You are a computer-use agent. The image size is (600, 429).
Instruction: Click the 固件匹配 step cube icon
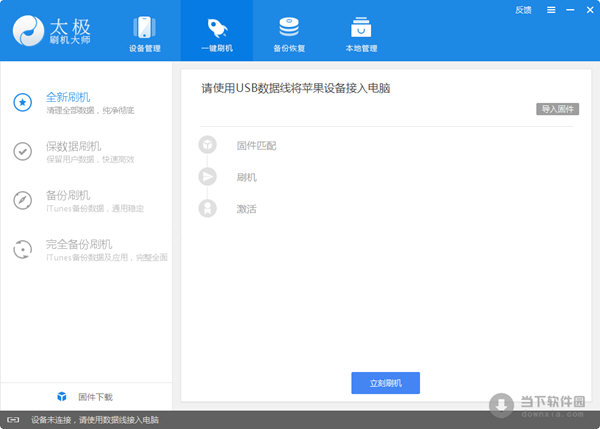tap(207, 145)
